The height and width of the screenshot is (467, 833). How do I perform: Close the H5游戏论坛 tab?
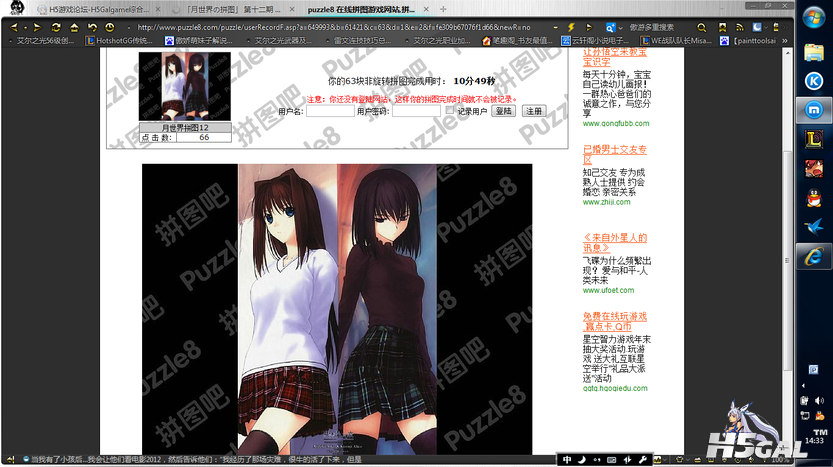point(158,9)
